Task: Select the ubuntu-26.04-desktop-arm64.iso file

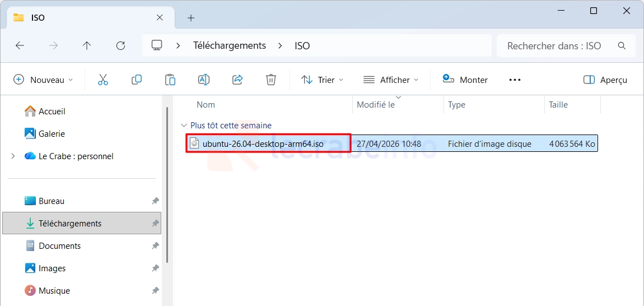Action: 263,143
